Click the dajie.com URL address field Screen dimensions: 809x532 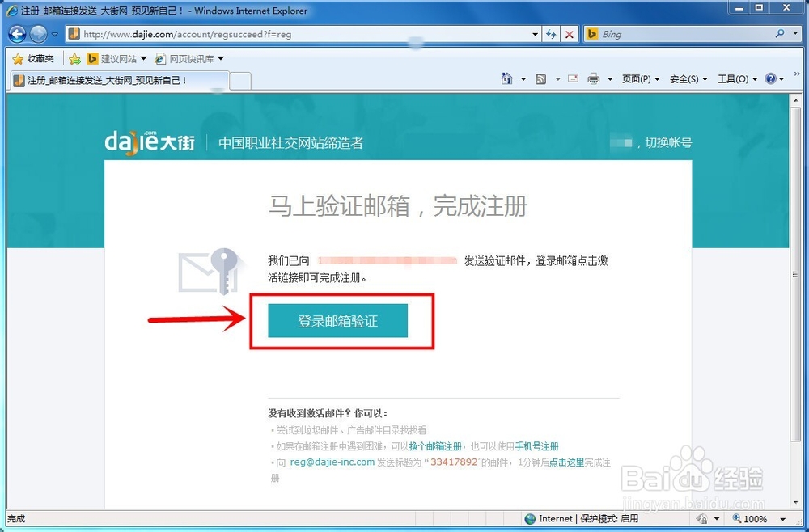tap(304, 34)
